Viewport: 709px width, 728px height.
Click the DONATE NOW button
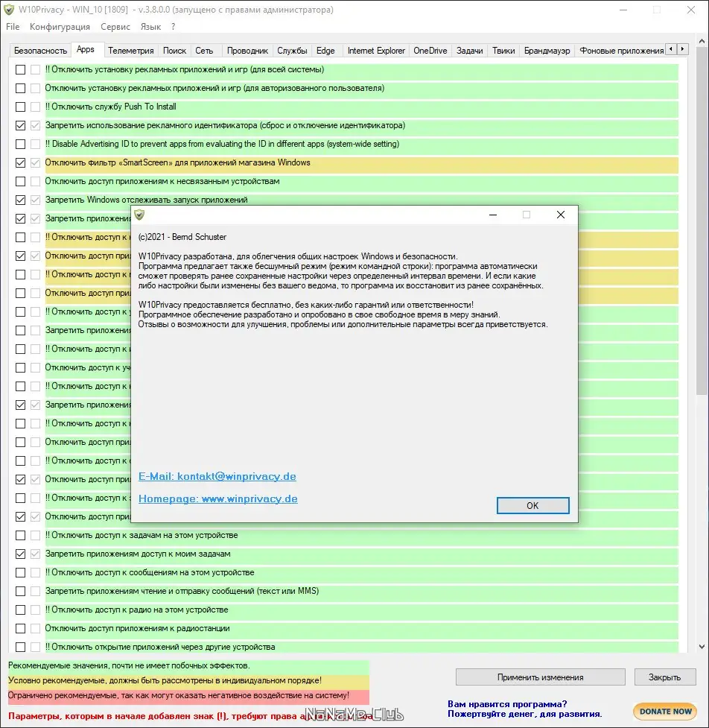click(x=665, y=712)
